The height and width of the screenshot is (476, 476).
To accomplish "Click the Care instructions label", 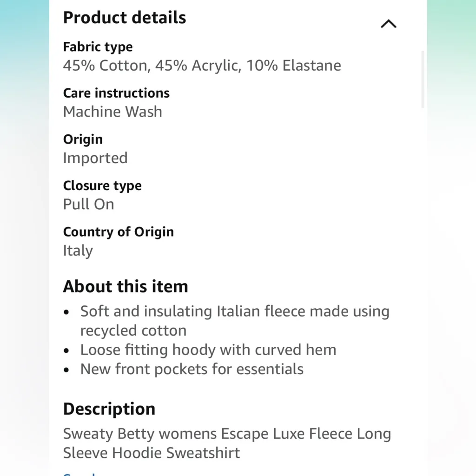I will coord(116,93).
